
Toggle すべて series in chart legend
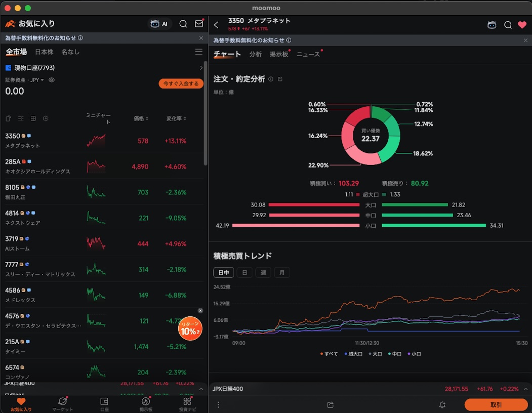coord(329,354)
